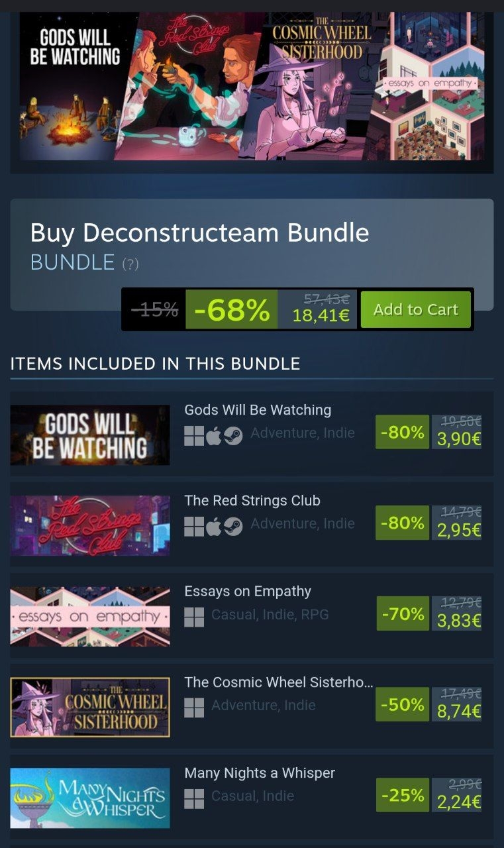Click Windows icon under Essays on Empathy
The width and height of the screenshot is (504, 848).
(194, 617)
